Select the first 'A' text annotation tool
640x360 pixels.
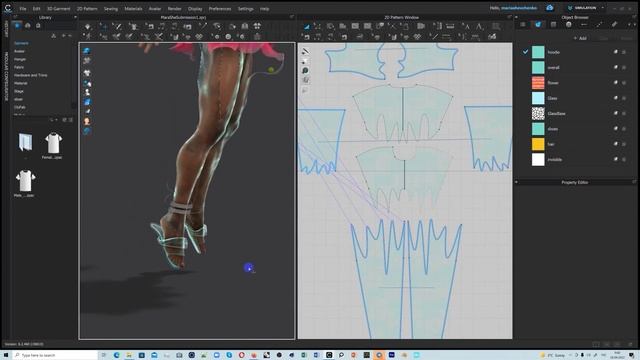[x=466, y=26]
